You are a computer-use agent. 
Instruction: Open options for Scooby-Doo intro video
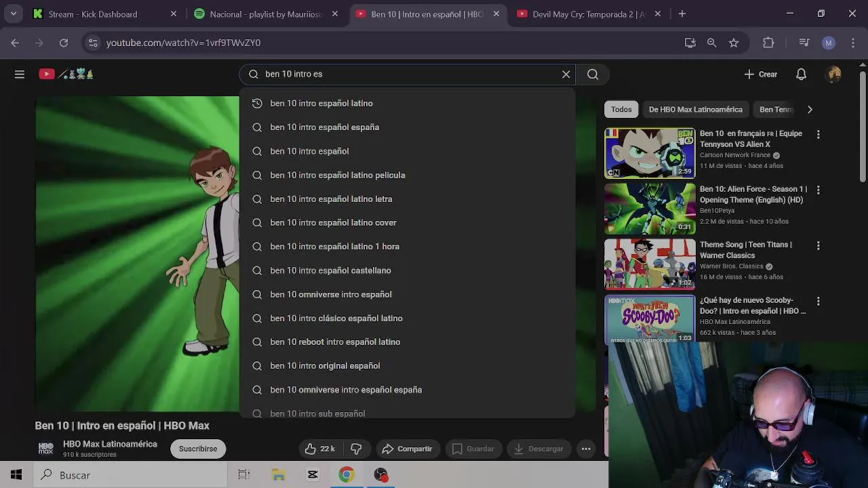pos(818,302)
